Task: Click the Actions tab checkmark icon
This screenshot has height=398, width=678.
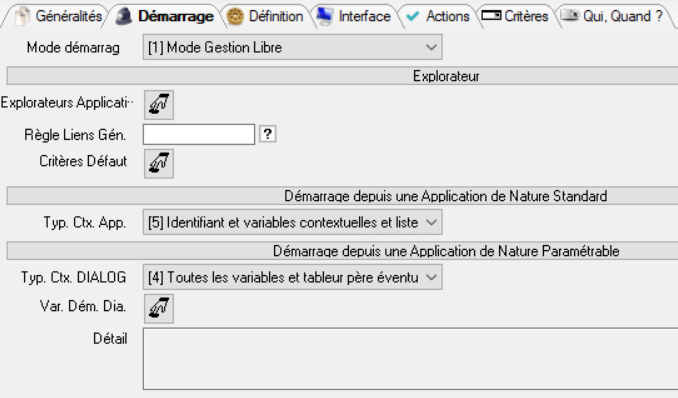Action: 413,16
